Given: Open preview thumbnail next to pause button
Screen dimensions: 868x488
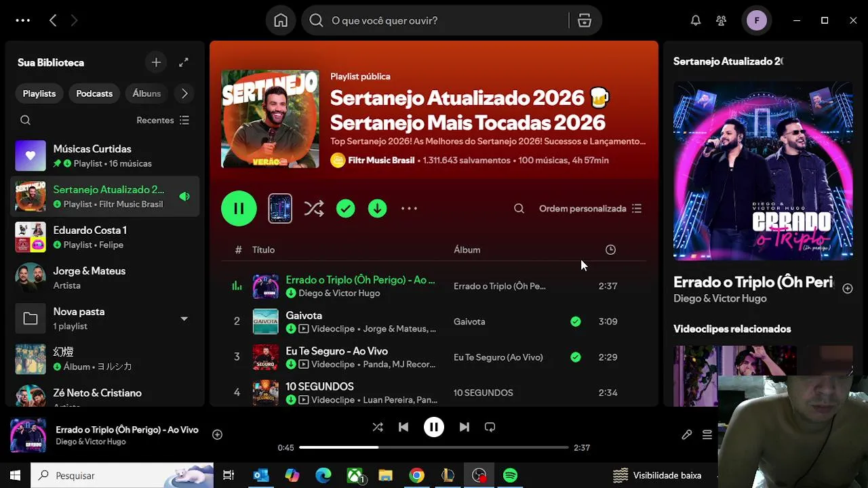Looking at the screenshot, I should pyautogui.click(x=280, y=209).
